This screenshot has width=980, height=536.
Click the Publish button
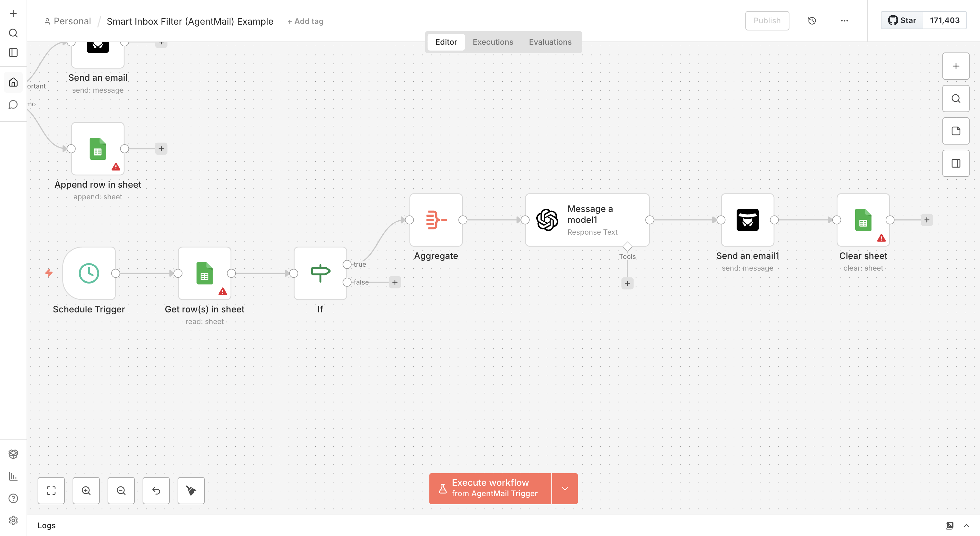[767, 20]
